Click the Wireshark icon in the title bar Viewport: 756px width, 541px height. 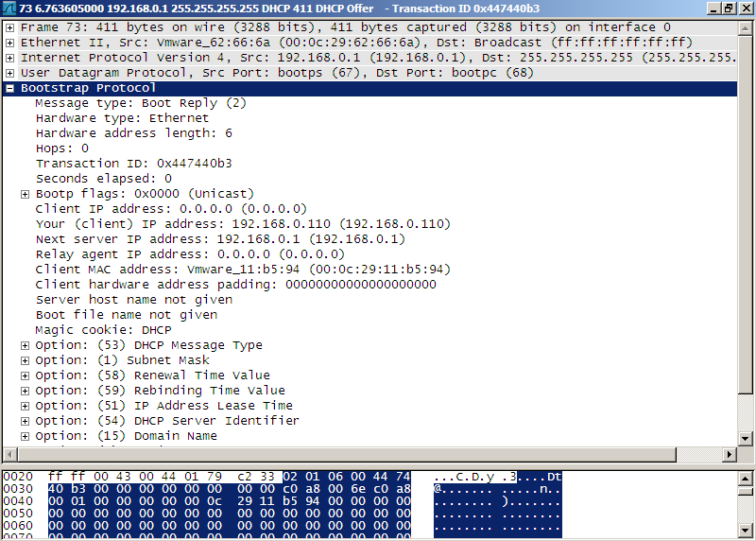pos(9,9)
